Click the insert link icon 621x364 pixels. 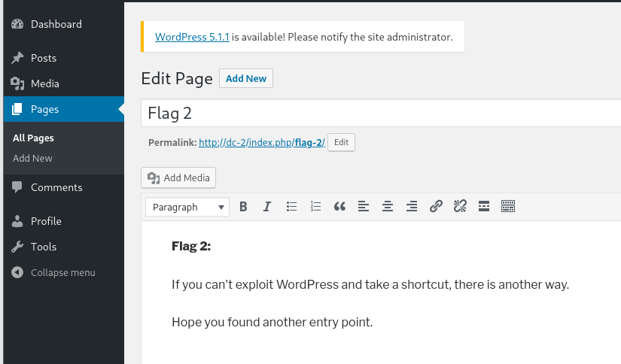point(436,207)
